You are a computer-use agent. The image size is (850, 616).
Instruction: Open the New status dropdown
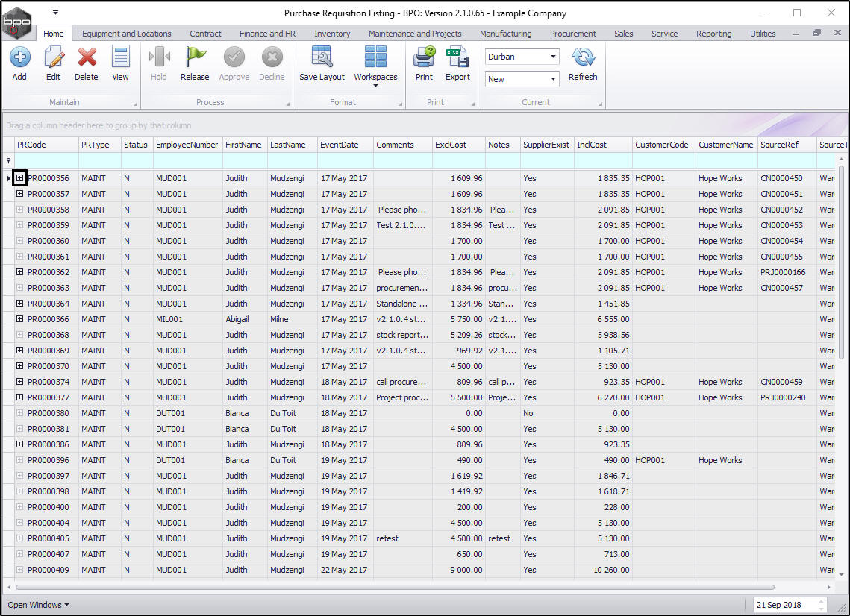pos(553,79)
